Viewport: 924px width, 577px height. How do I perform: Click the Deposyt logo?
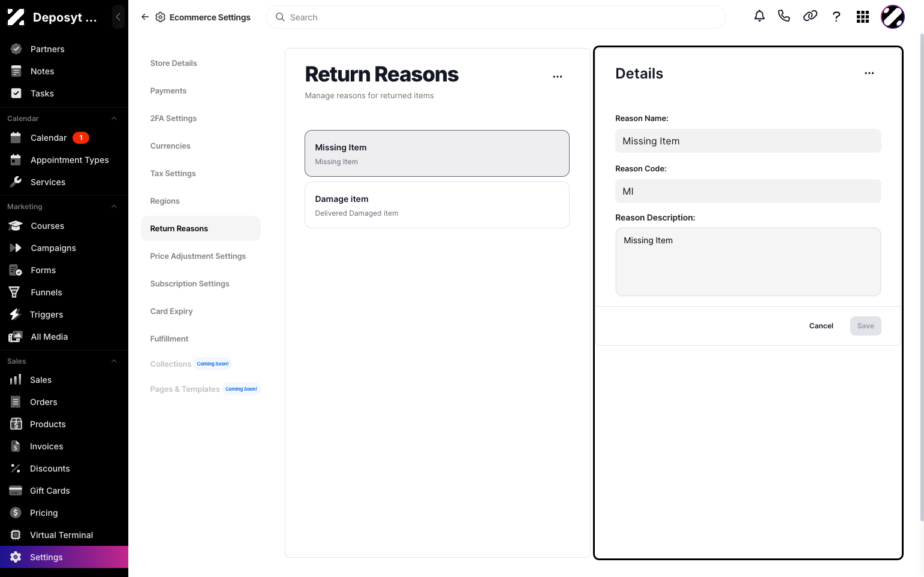(x=16, y=17)
